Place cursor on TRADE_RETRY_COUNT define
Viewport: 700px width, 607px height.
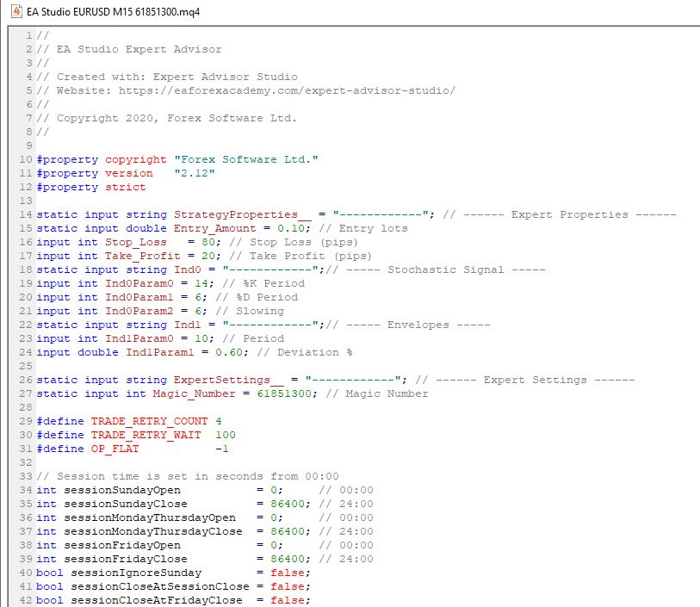point(149,421)
